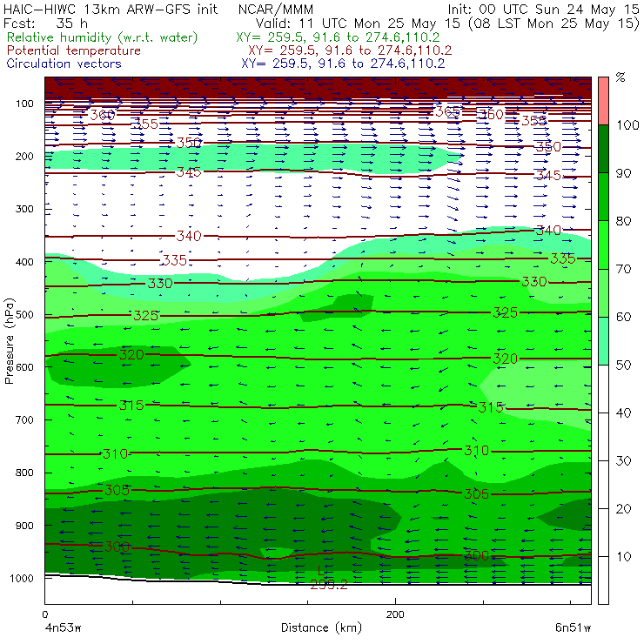Click the '600' pressure axis tick label
This screenshot has height=644, width=644.
[24, 367]
